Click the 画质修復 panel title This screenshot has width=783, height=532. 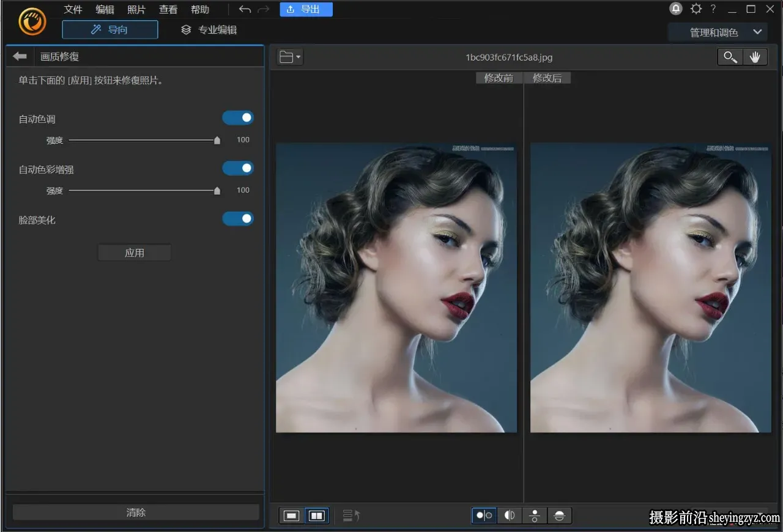tap(60, 56)
